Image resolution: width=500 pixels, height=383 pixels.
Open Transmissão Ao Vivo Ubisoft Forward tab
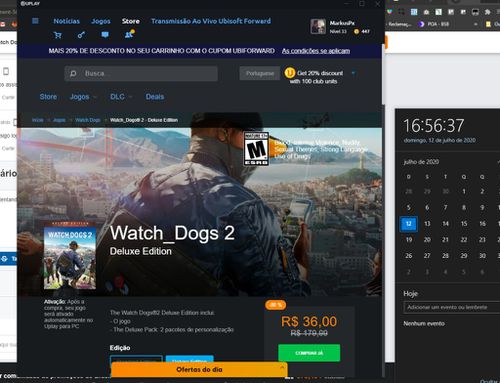tap(211, 21)
